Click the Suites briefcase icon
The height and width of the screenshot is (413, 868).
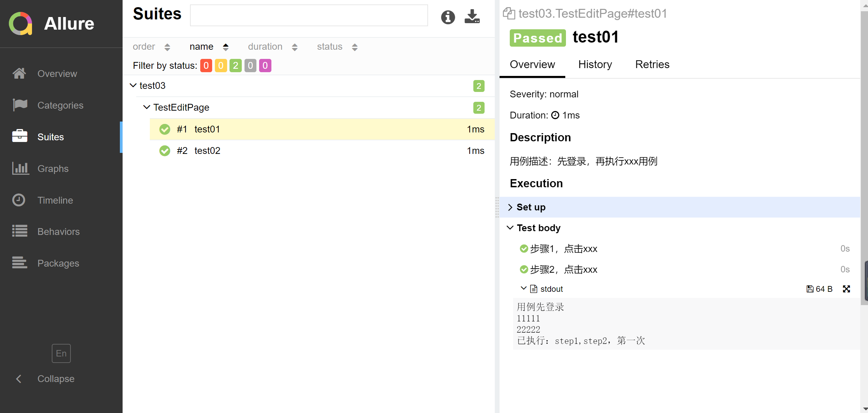pos(20,136)
